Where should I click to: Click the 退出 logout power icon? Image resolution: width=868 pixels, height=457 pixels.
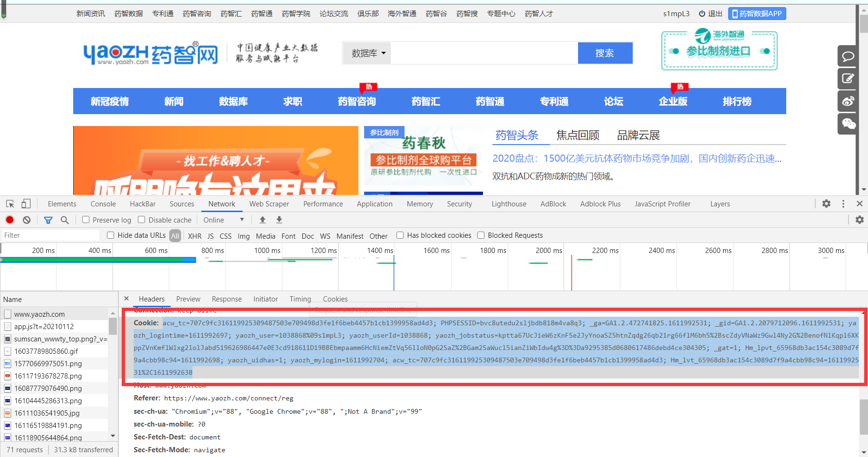702,14
